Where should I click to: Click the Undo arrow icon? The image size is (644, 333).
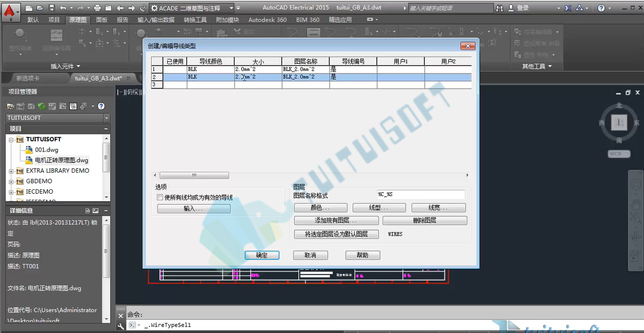(63, 8)
